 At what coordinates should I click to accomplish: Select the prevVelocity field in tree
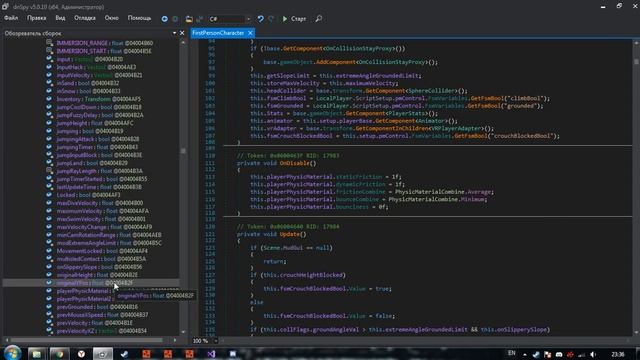tap(95, 323)
